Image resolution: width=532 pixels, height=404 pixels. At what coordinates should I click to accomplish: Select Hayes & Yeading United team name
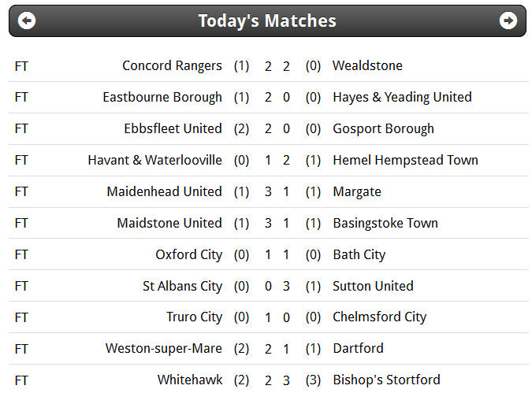click(x=402, y=98)
